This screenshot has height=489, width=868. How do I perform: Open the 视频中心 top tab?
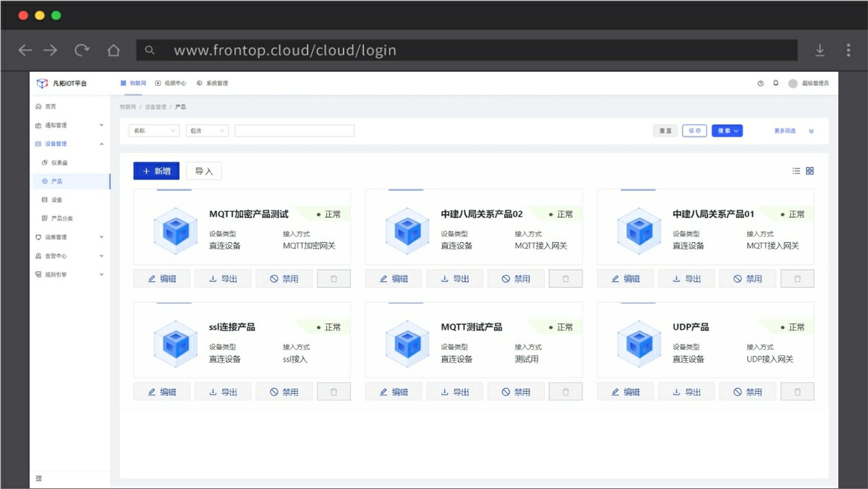click(x=171, y=83)
